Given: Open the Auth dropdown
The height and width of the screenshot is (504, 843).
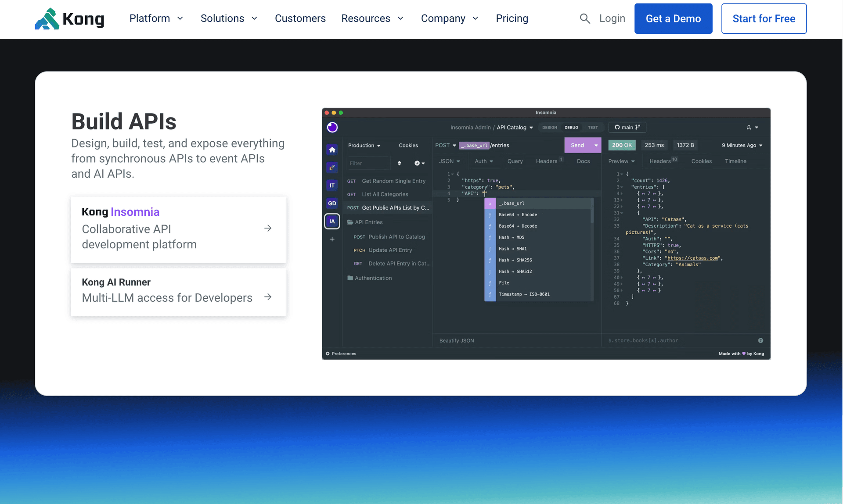Looking at the screenshot, I should (x=484, y=161).
